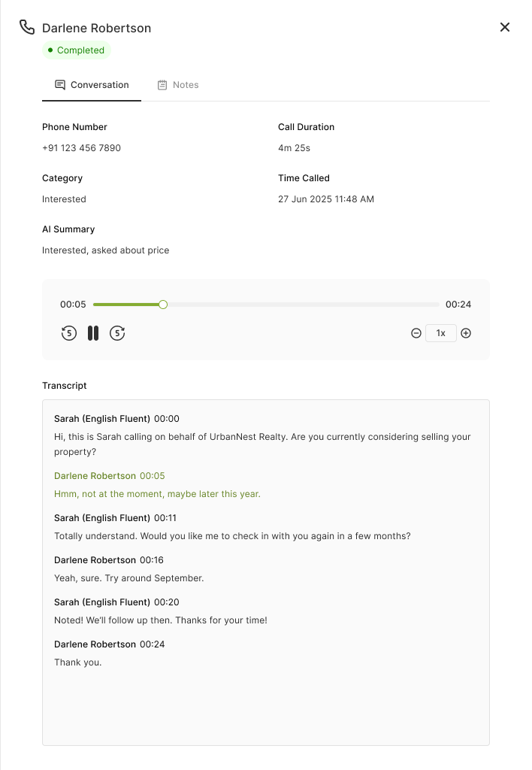Pause the call recording playback

[93, 333]
